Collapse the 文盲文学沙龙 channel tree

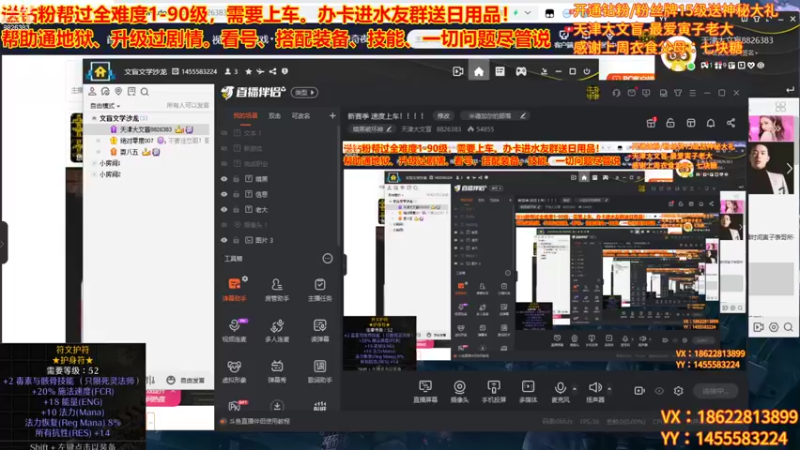pyautogui.click(x=94, y=118)
